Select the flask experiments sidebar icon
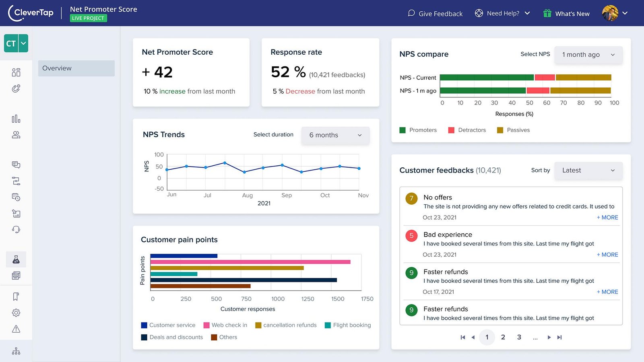The image size is (644, 362). (16, 259)
